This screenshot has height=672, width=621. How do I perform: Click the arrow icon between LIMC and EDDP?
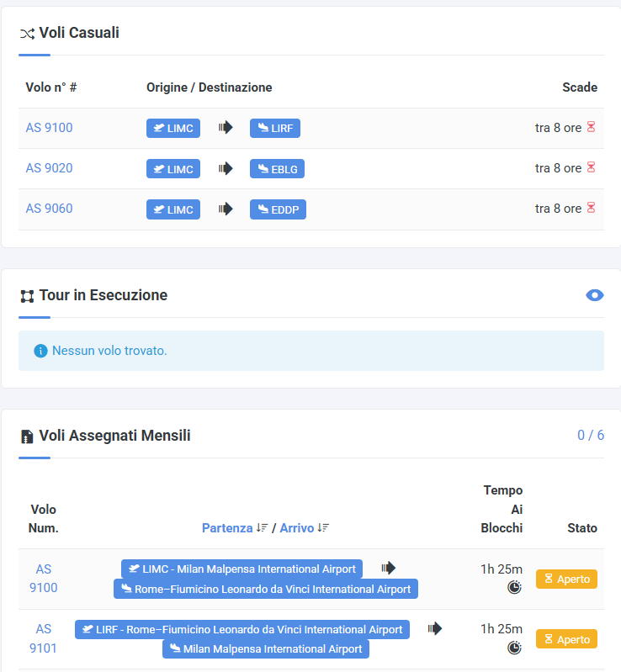point(226,209)
